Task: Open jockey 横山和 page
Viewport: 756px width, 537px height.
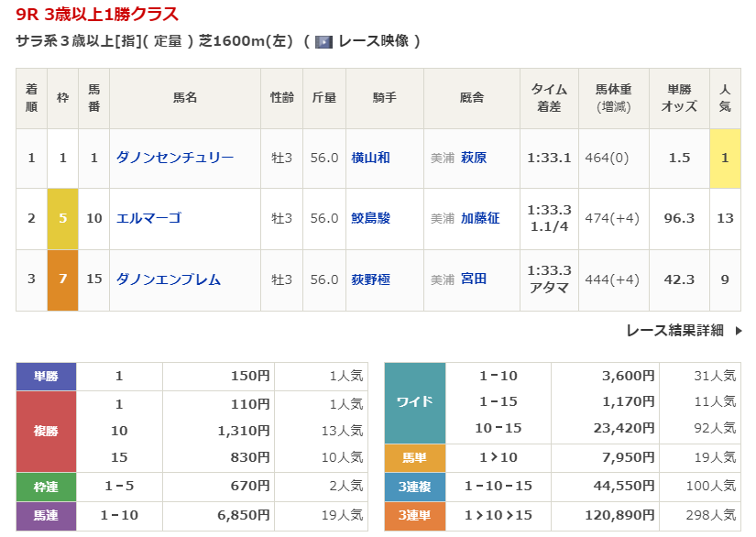Action: pos(370,158)
